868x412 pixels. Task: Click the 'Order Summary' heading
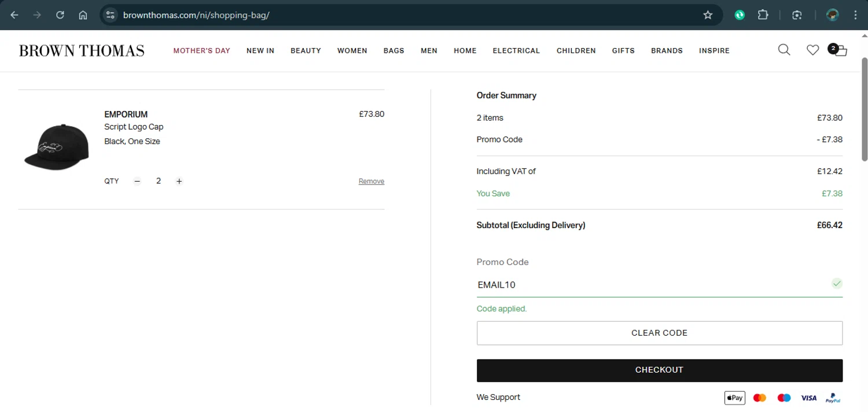click(x=506, y=95)
